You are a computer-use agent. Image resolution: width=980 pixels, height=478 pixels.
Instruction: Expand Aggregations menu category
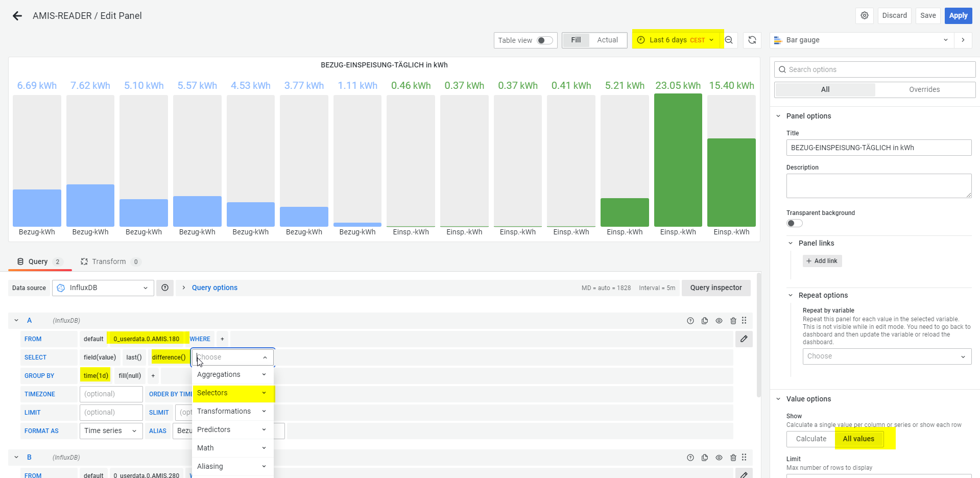(x=233, y=374)
